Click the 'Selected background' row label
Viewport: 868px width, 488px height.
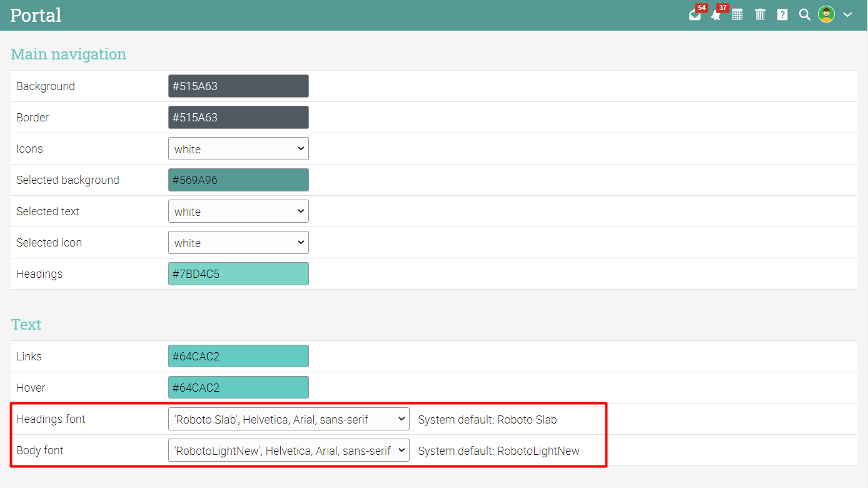click(68, 180)
